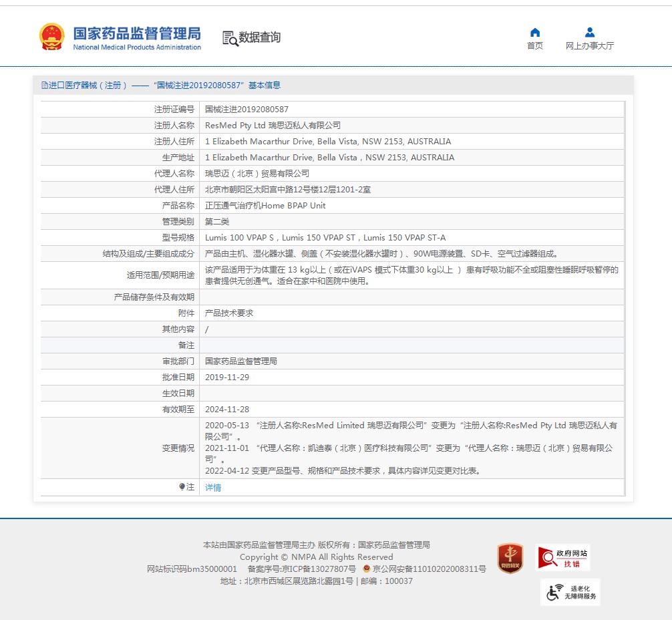The height and width of the screenshot is (620, 672).
Task: Click the 型号规格 row label
Action: tap(178, 238)
